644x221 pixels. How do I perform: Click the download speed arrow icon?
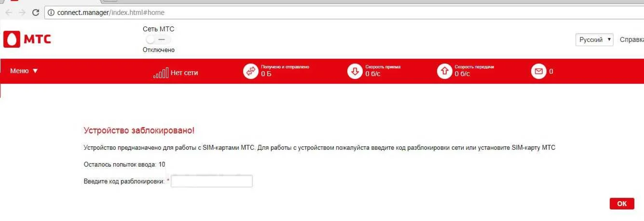pos(355,71)
